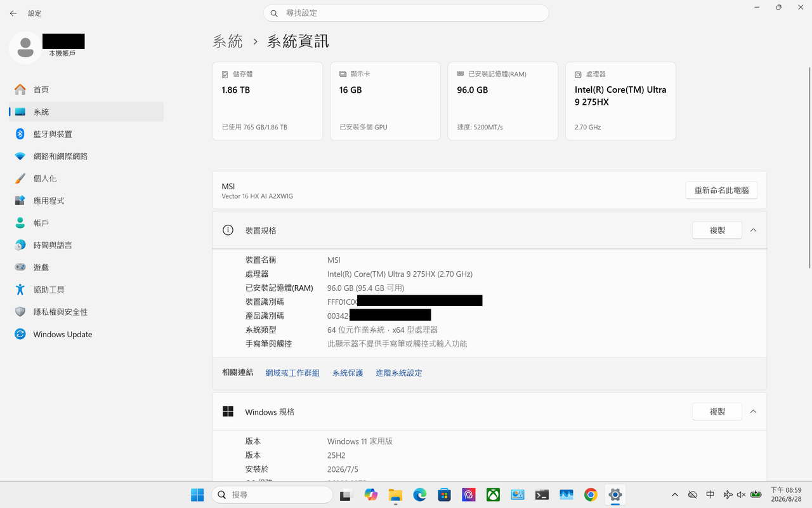Screen dimensions: 812x508
Task: Click the vertical scrollbar
Action: coord(809,166)
